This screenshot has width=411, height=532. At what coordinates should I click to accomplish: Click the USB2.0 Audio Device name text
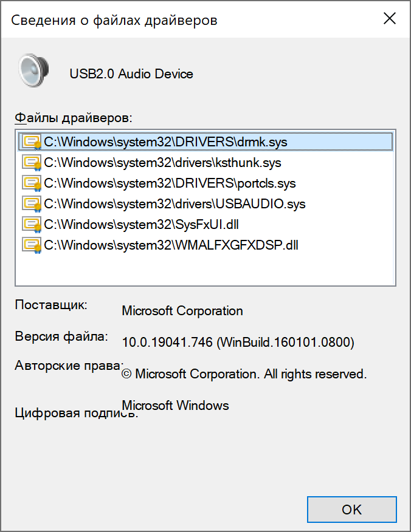coord(131,74)
